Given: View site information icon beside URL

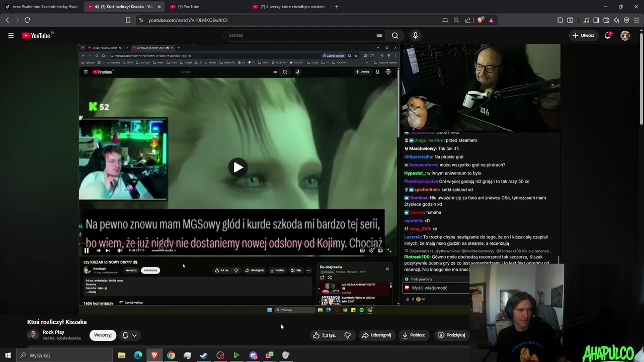Looking at the screenshot, I should (x=141, y=20).
